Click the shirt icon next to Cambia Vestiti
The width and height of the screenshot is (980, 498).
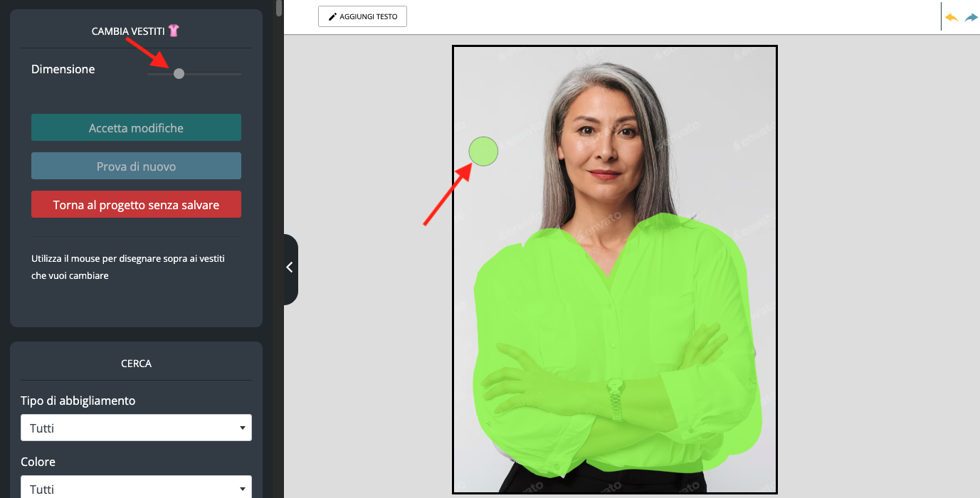[x=174, y=31]
